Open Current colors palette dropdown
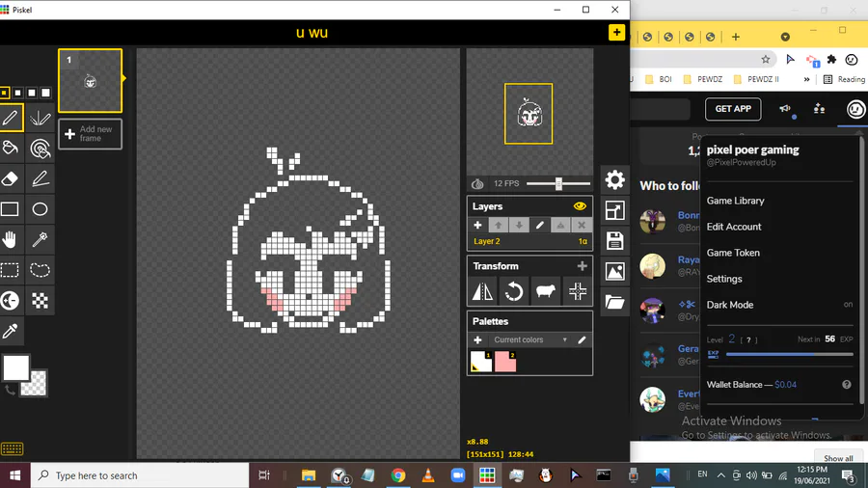The height and width of the screenshot is (488, 868). pos(529,339)
